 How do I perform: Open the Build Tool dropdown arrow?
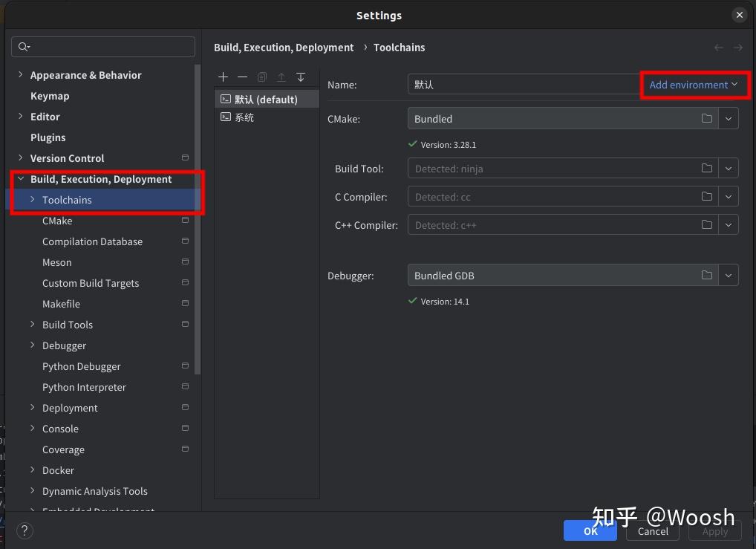tap(729, 169)
